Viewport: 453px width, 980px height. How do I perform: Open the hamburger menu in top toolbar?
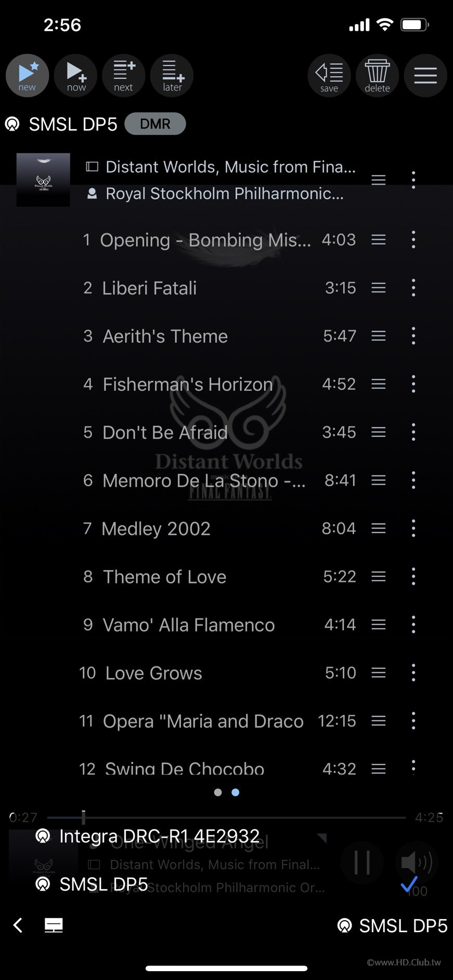(x=425, y=76)
